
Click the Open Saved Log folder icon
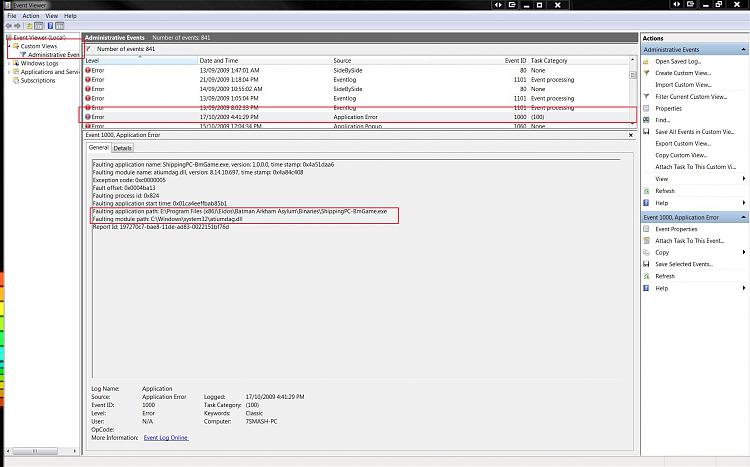646,62
